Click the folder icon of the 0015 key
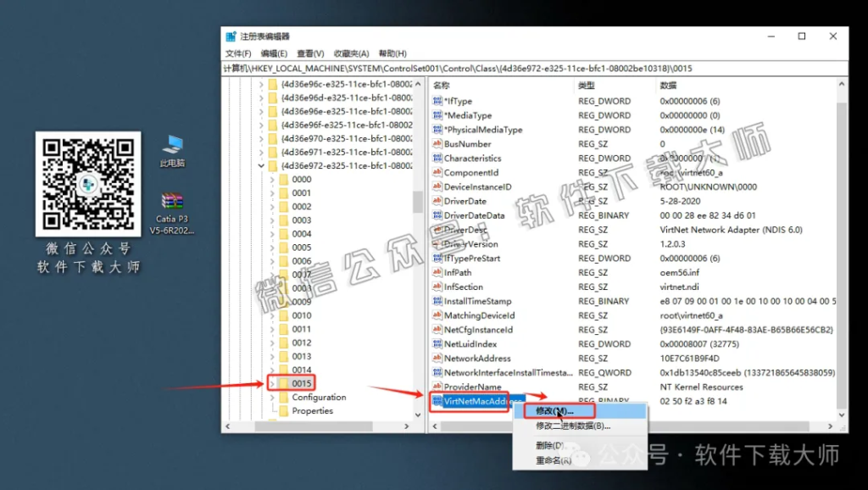The height and width of the screenshot is (490, 868). coord(285,382)
